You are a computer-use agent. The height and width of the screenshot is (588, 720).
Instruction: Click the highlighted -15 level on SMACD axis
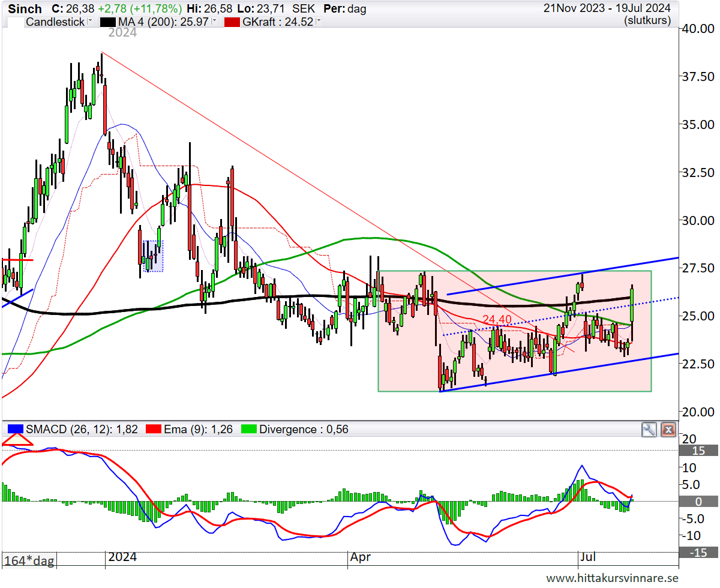pos(699,553)
